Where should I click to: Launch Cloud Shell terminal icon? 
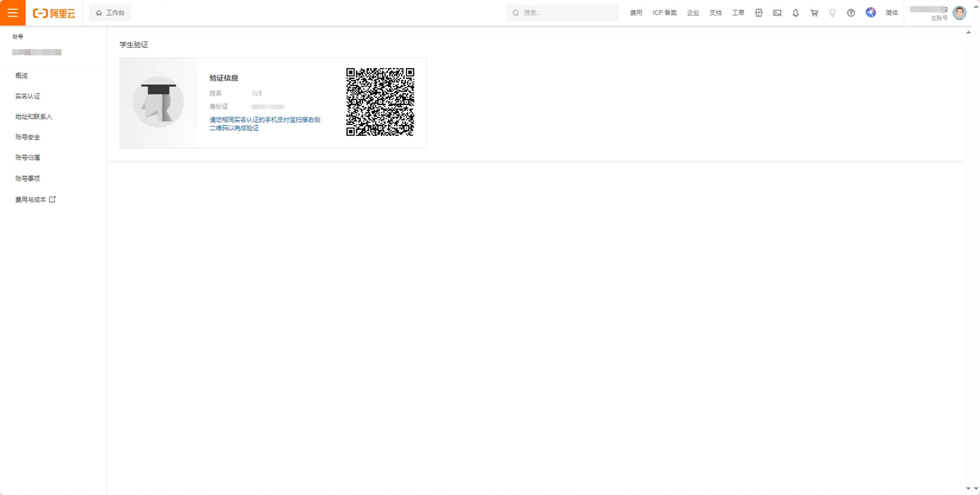click(777, 12)
